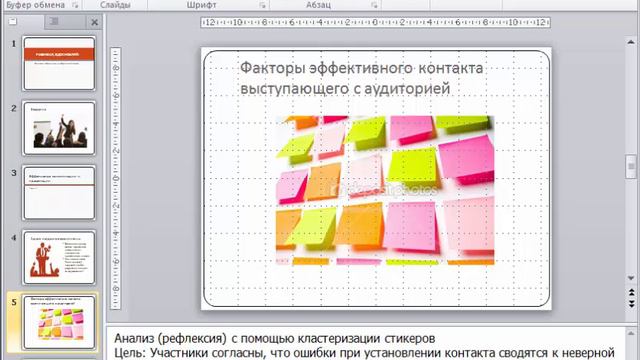Select slide 5 thumbnail with sticky notes
The image size is (640, 360).
pos(59,322)
